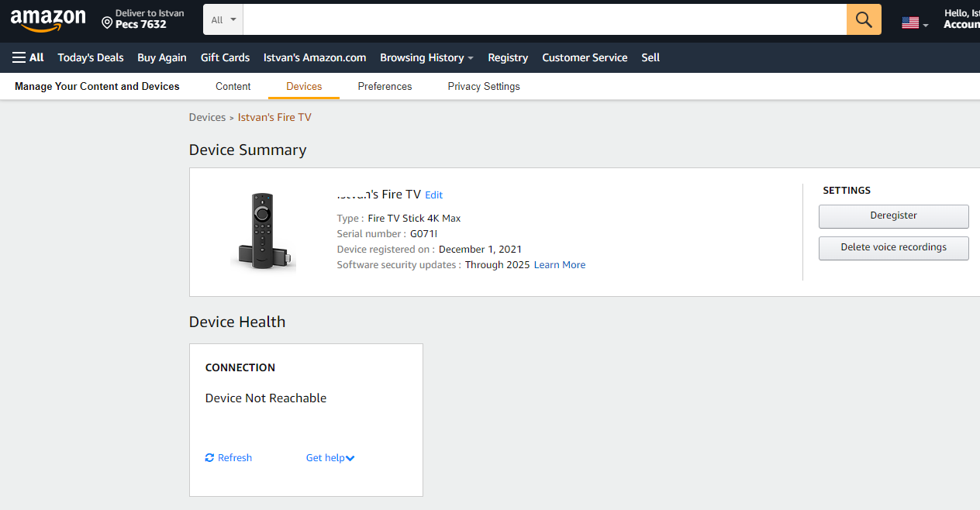Switch to the Content tab
Screen dimensions: 980x510
233,86
